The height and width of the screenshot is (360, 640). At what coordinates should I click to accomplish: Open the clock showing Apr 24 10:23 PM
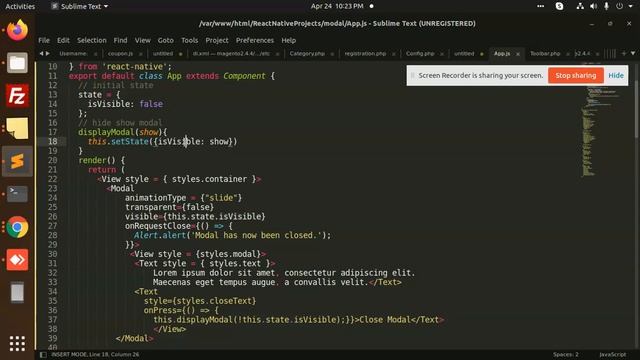[337, 6]
